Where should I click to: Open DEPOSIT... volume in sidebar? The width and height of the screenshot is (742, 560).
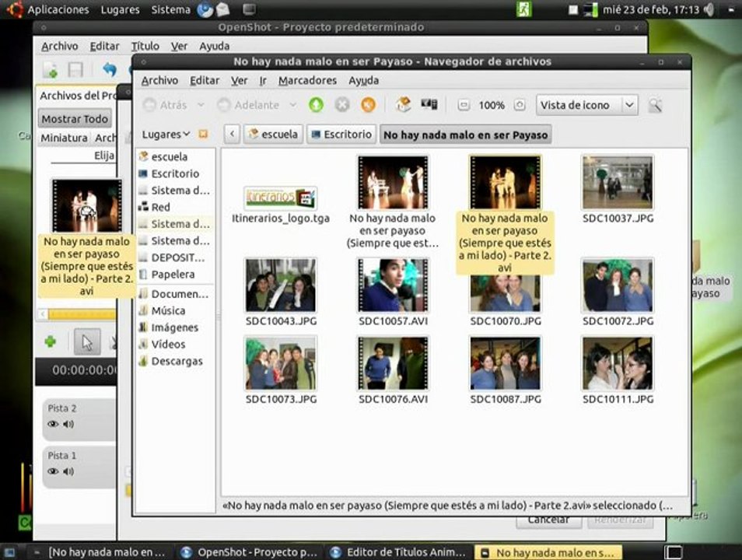[x=177, y=258]
